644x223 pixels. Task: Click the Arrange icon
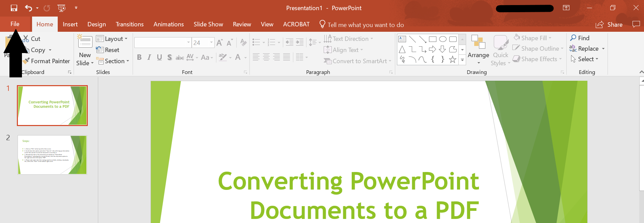[x=478, y=43]
